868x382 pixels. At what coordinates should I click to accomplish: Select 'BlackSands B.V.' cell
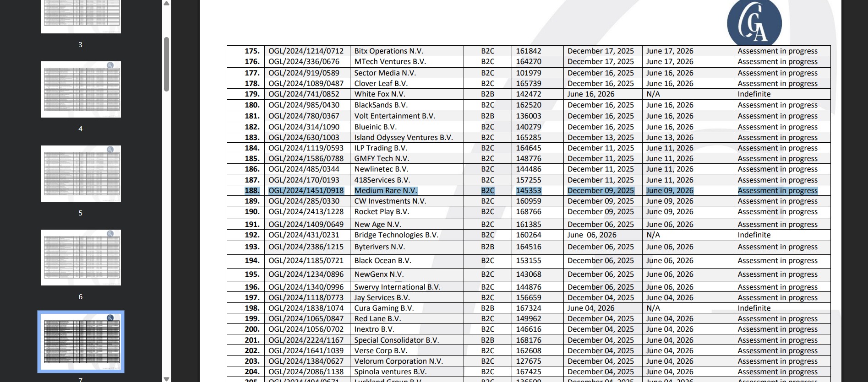point(407,105)
